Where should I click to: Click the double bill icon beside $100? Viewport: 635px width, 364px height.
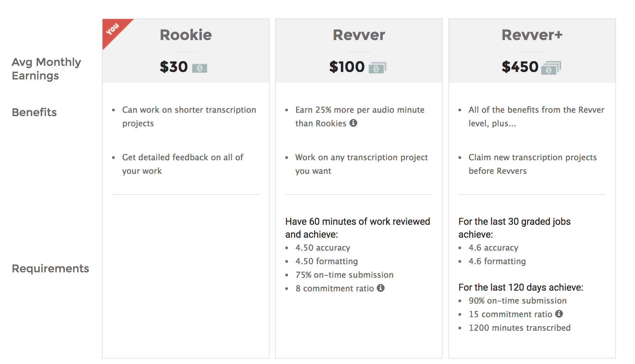click(377, 68)
